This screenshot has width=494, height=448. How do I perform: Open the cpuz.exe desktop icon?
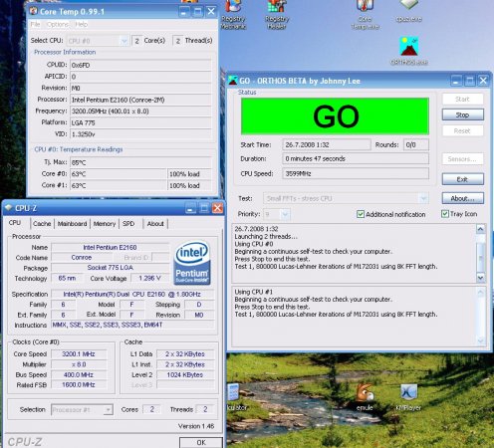tap(408, 12)
